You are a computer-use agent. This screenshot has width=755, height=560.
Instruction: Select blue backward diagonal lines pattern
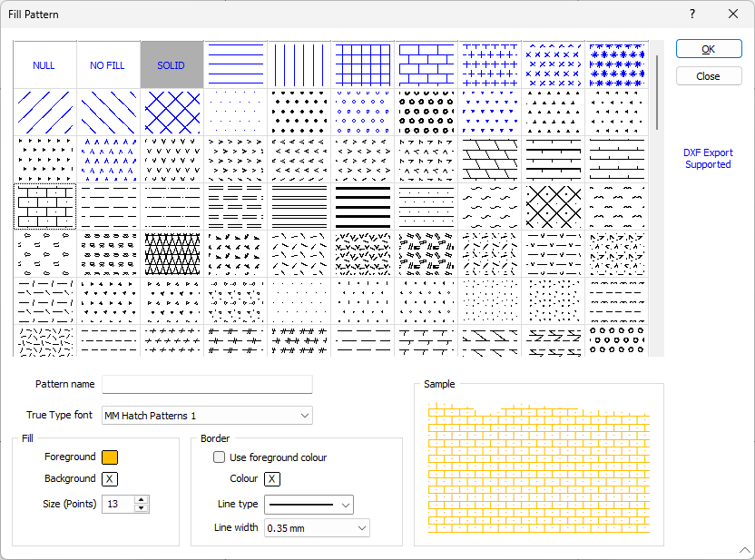pyautogui.click(x=108, y=113)
